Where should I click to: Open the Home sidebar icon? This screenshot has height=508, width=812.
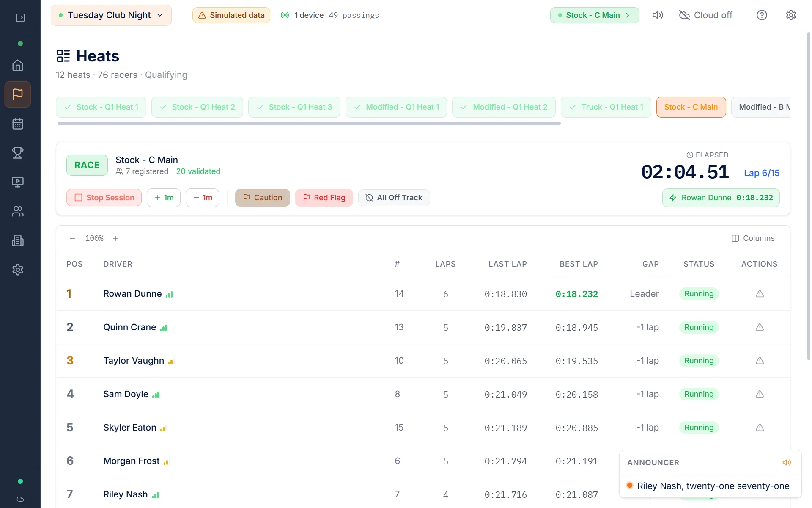coord(18,66)
